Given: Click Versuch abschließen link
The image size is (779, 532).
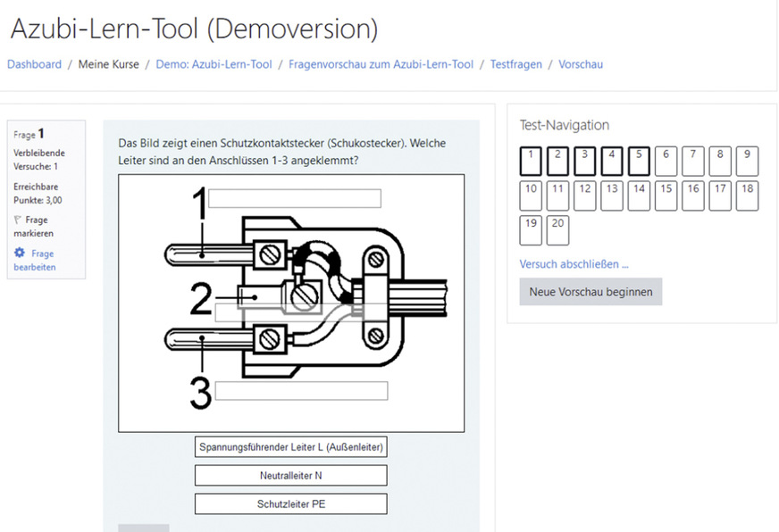Looking at the screenshot, I should (574, 264).
